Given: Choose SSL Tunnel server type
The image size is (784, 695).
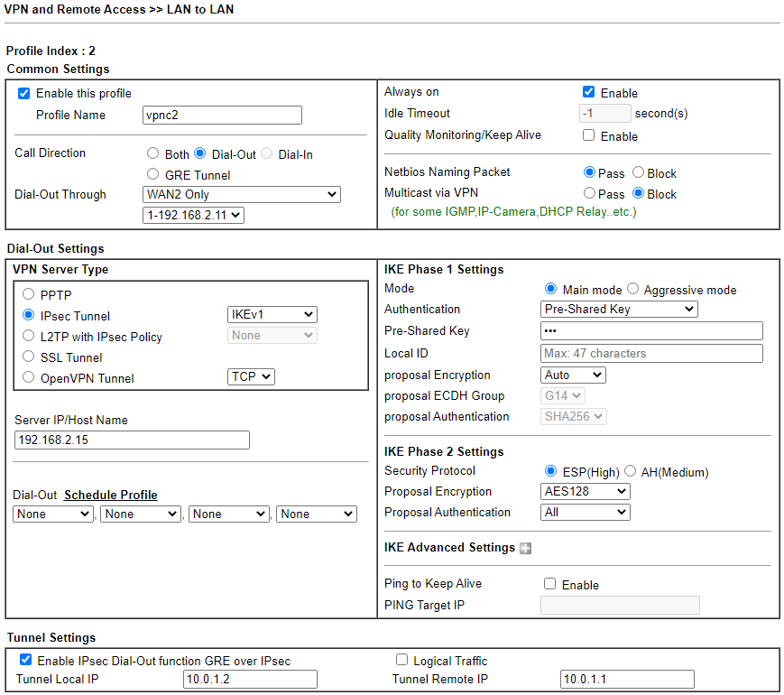Looking at the screenshot, I should coord(29,357).
